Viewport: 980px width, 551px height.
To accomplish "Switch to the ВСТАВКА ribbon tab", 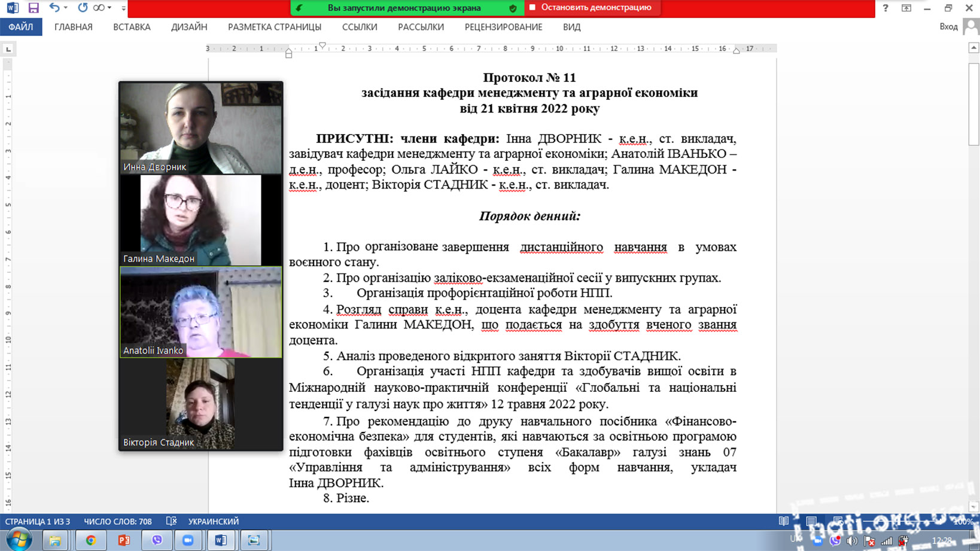I will (132, 27).
